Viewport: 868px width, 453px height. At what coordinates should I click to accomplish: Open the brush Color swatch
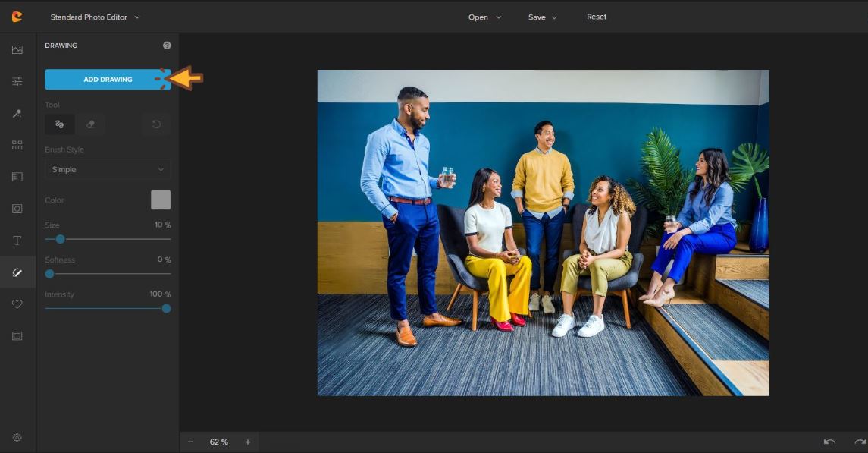[x=161, y=200]
